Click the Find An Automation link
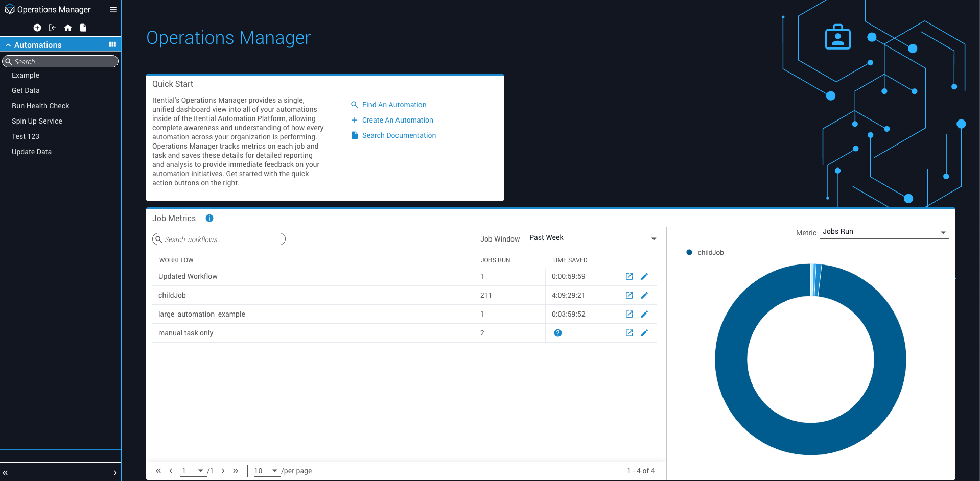 pos(394,105)
